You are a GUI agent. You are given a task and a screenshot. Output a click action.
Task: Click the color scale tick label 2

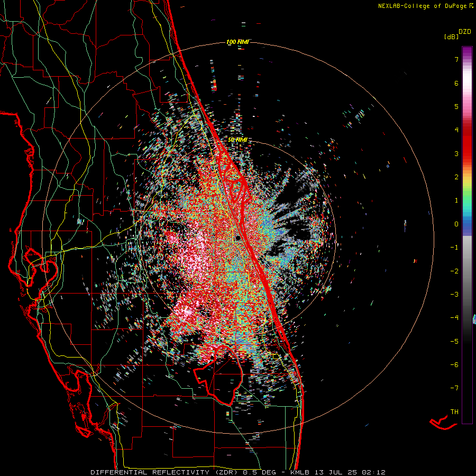(x=456, y=177)
